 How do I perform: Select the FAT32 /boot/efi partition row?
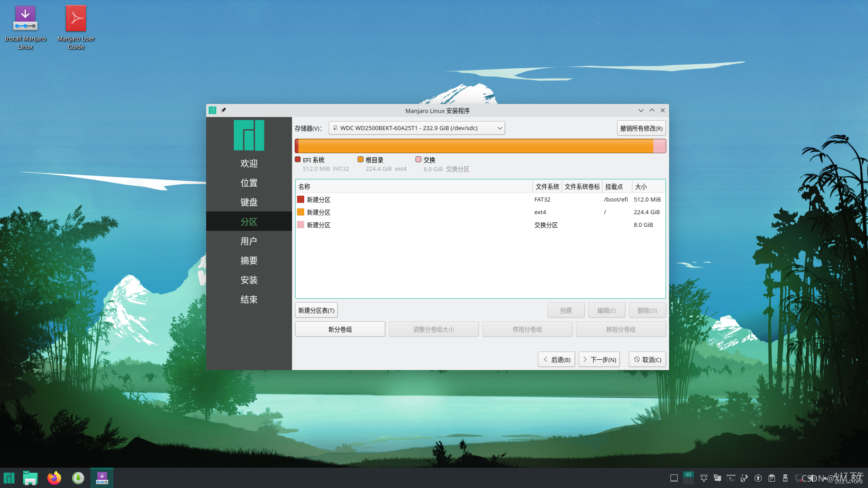point(480,199)
